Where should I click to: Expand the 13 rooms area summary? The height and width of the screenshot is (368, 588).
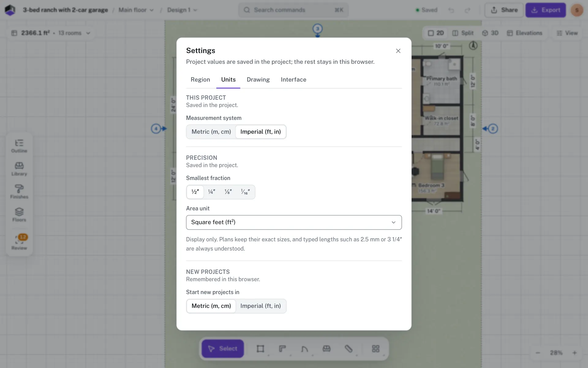click(51, 33)
